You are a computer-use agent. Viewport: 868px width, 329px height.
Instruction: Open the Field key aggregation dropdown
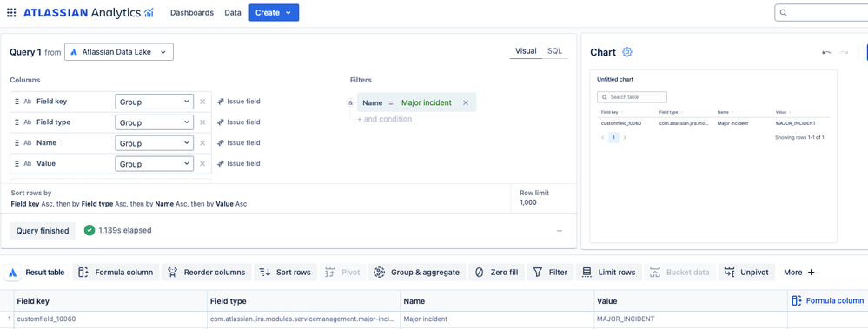[155, 102]
